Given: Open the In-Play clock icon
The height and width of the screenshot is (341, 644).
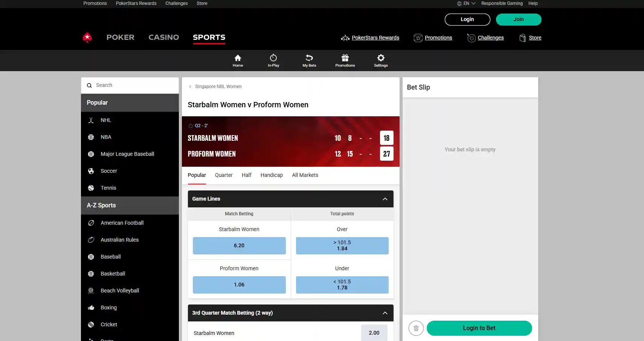Looking at the screenshot, I should click(273, 58).
